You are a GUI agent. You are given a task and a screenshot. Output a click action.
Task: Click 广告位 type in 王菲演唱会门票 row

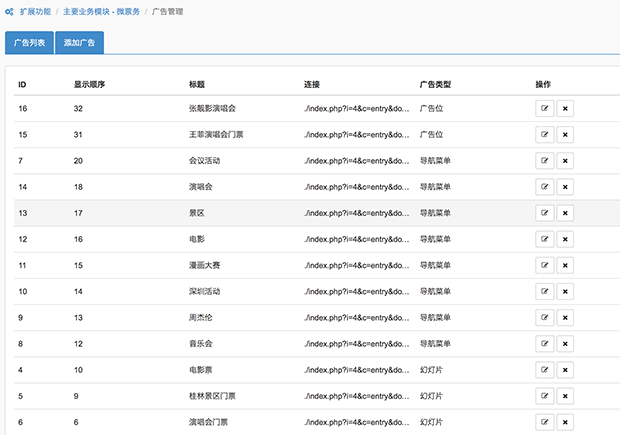point(431,134)
